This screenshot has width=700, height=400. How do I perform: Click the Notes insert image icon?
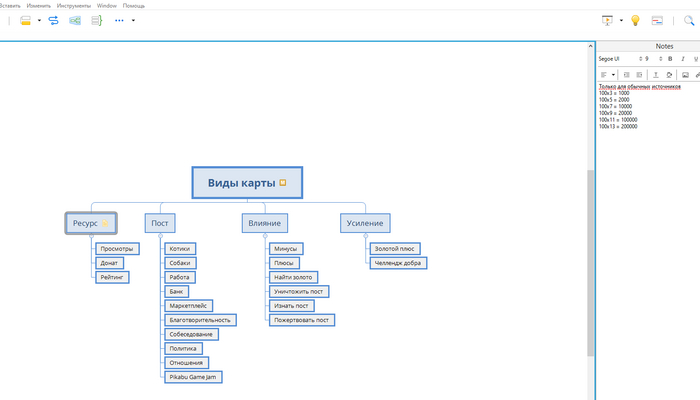tap(685, 75)
